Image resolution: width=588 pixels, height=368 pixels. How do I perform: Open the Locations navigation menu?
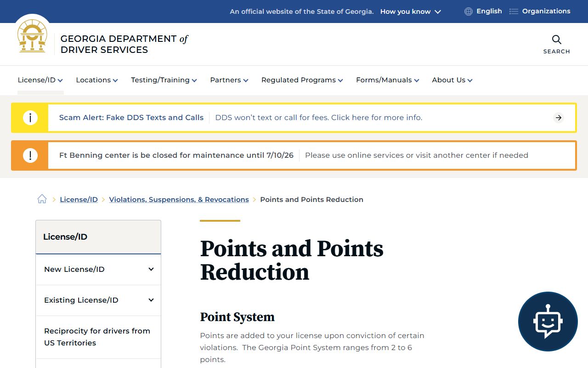tap(97, 80)
